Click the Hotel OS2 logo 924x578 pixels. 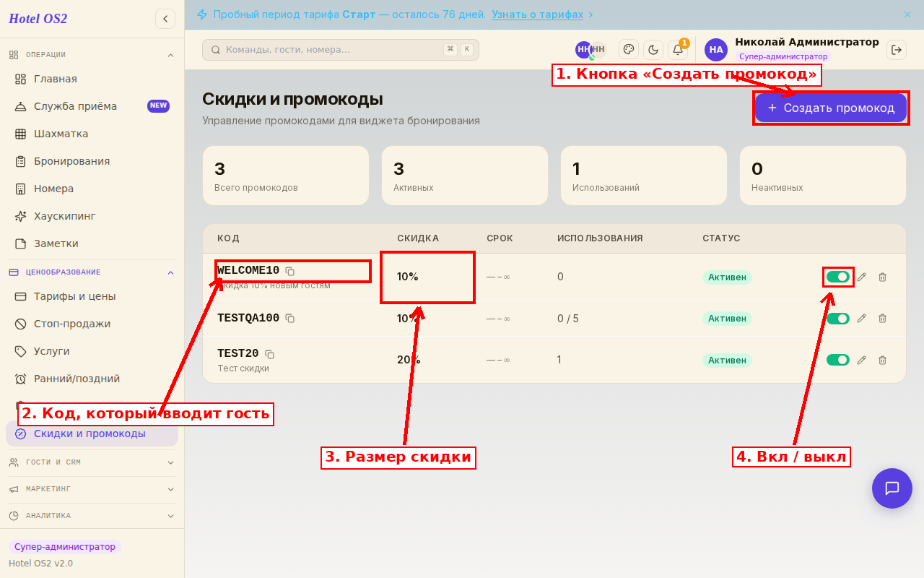tap(38, 19)
